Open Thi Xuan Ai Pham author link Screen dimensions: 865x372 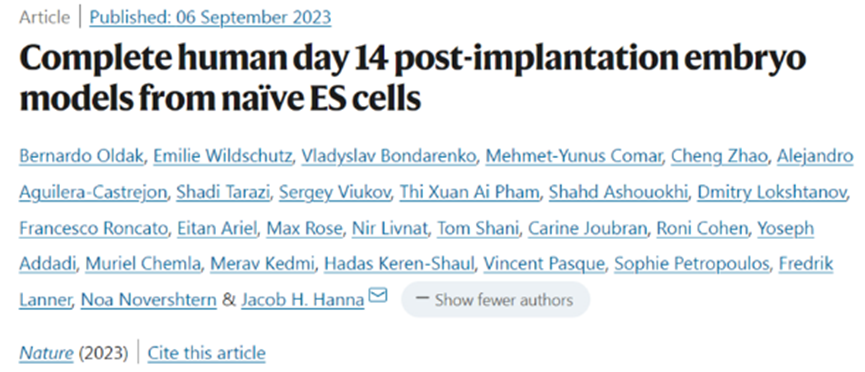click(469, 192)
